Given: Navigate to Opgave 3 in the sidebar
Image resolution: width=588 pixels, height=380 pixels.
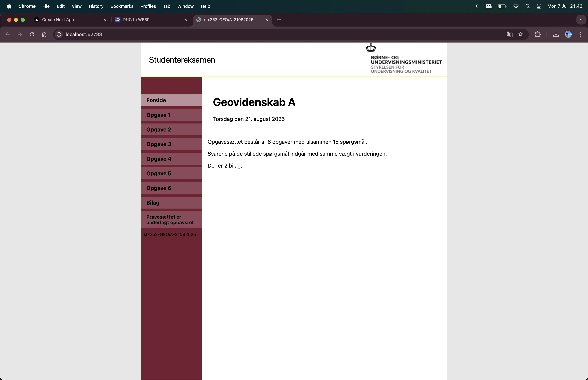Looking at the screenshot, I should pos(159,144).
